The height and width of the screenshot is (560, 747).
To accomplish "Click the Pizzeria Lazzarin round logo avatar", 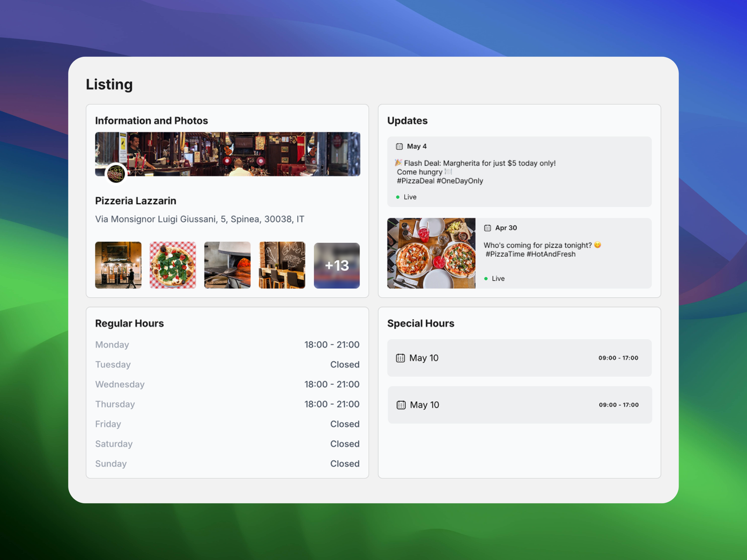I will (116, 174).
